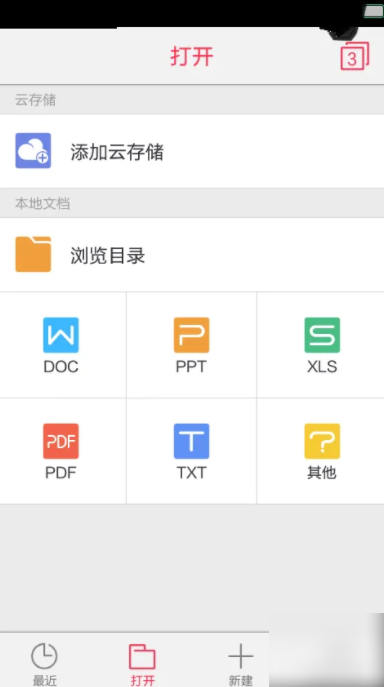Open the TXT file type filter
This screenshot has width=384, height=687.
(x=192, y=451)
